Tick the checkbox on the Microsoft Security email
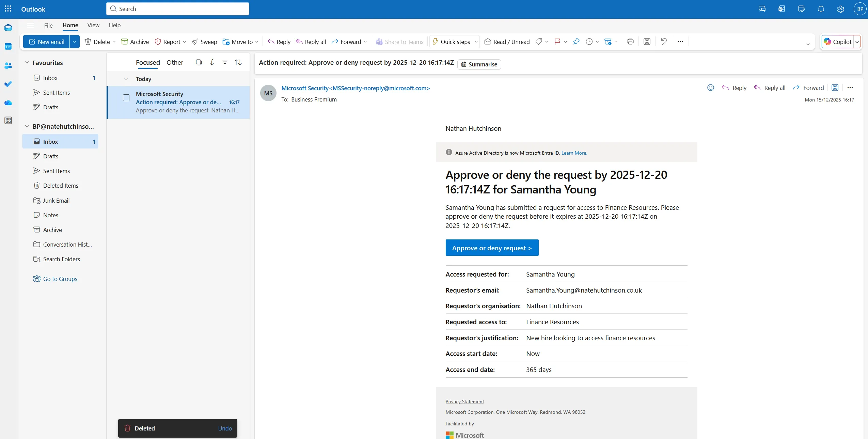The width and height of the screenshot is (868, 439). click(x=126, y=98)
